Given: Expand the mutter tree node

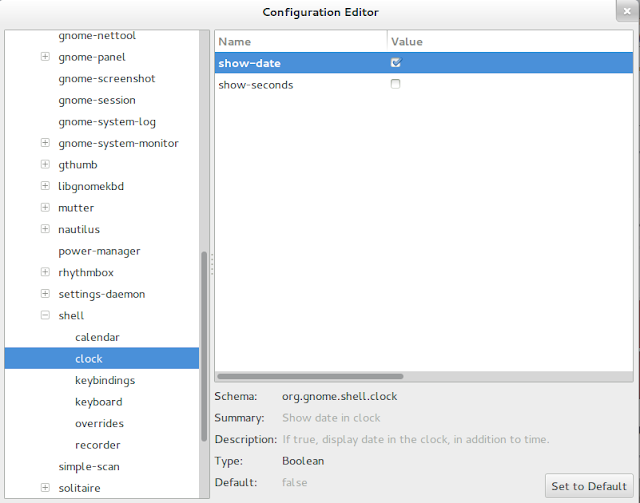Looking at the screenshot, I should click(x=45, y=208).
